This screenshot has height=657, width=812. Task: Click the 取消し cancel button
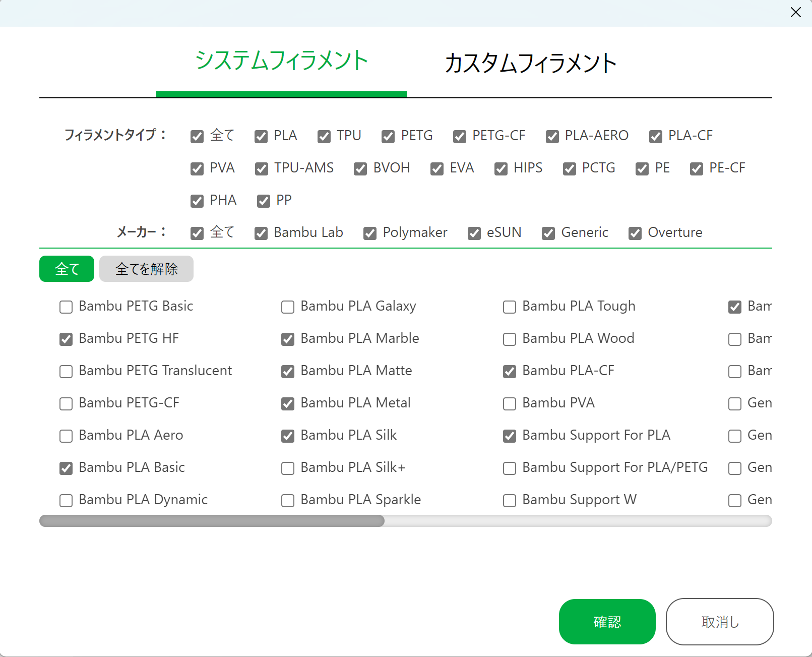[720, 622]
